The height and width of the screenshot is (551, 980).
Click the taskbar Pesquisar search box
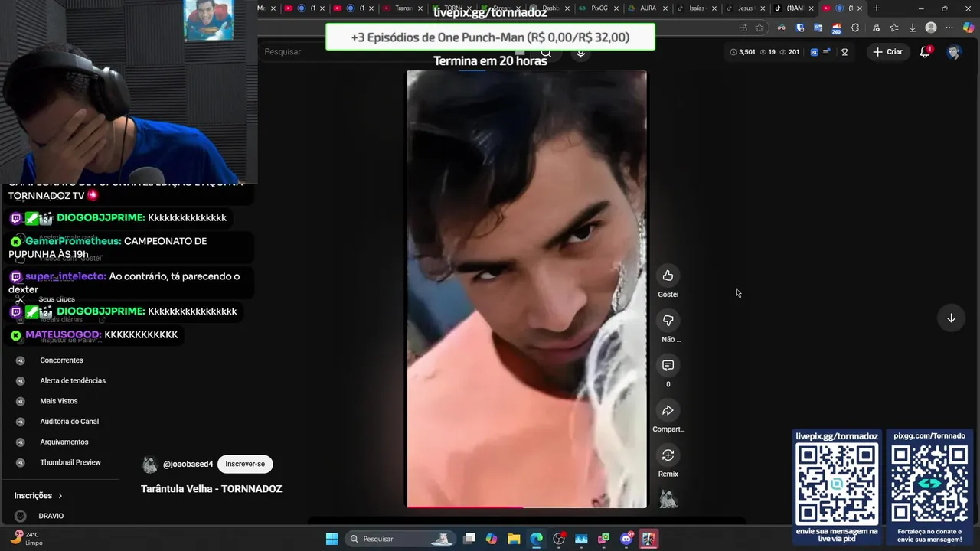400,539
